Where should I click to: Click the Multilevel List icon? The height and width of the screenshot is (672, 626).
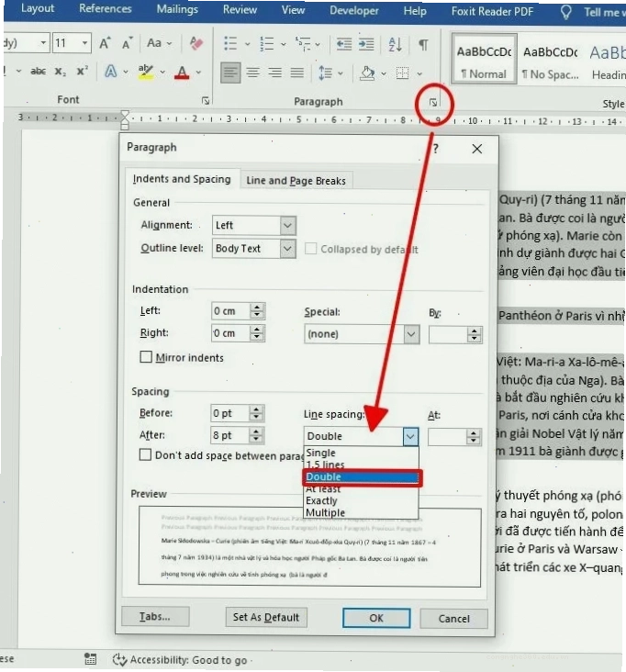coord(303,43)
